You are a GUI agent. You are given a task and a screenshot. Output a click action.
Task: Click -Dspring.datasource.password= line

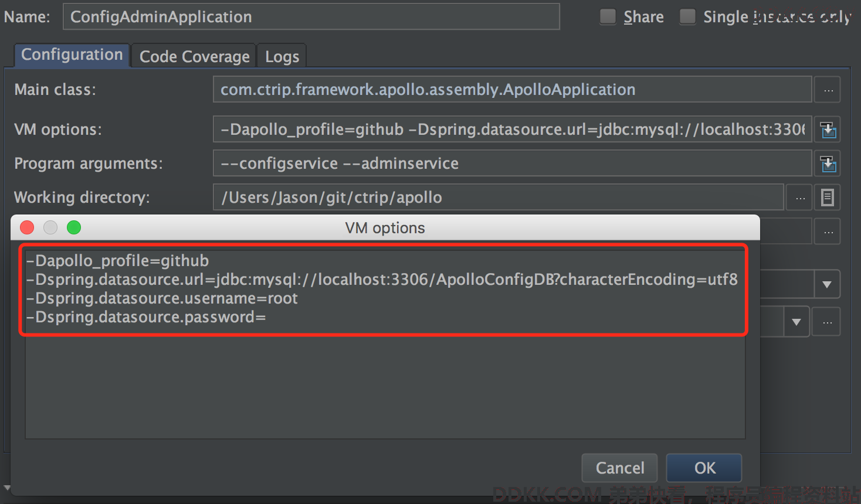pos(146,317)
